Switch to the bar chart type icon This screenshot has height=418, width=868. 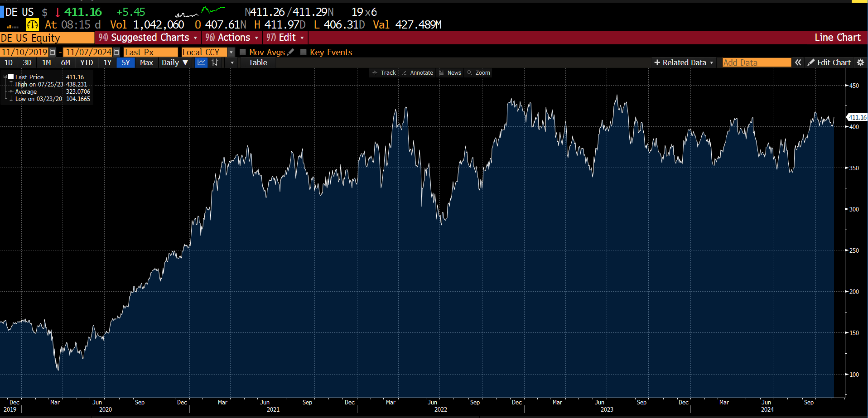point(215,62)
